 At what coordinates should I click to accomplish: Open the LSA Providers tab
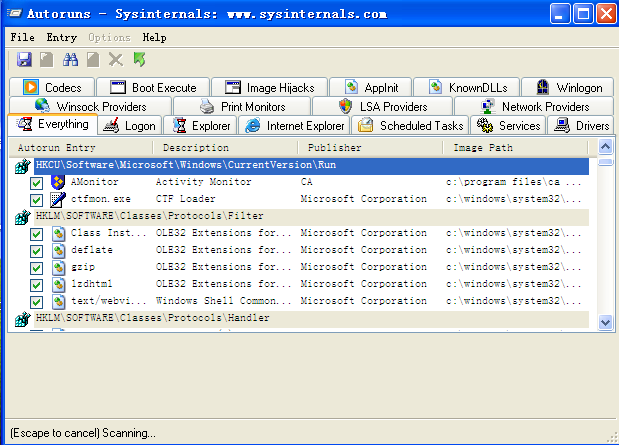(383, 106)
